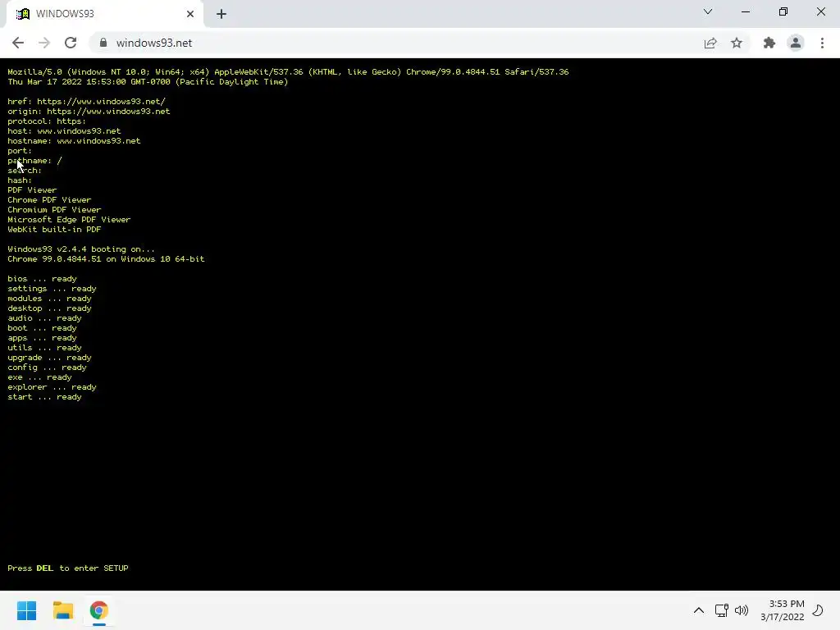This screenshot has height=630, width=840.
Task: Click the 'WebKit built-in PDF' line
Action: tap(54, 230)
